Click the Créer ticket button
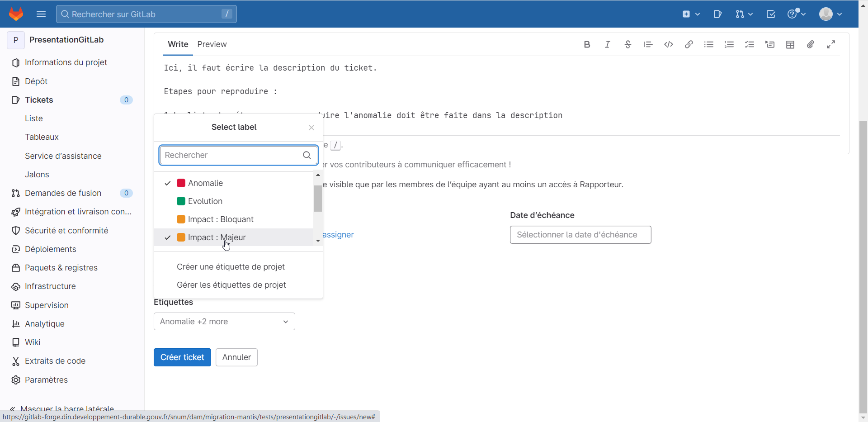868x422 pixels. coord(182,357)
